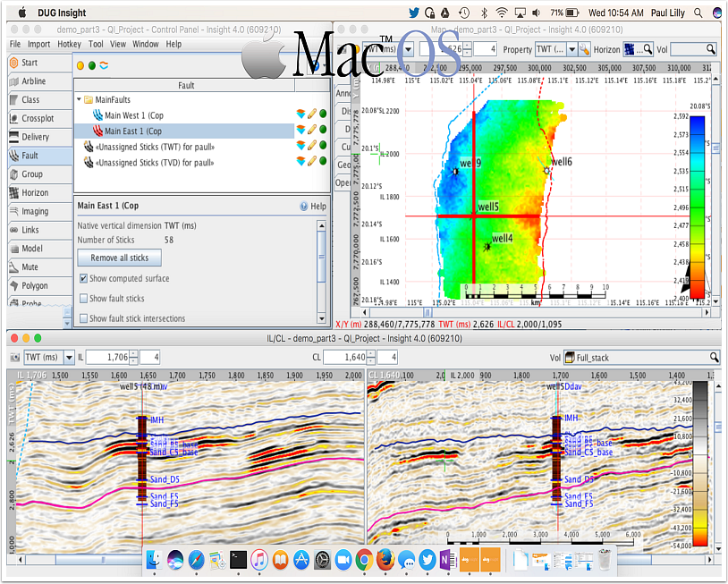The height and width of the screenshot is (584, 728).
Task: Click fault details scrollbar up arrow
Action: coord(321,225)
